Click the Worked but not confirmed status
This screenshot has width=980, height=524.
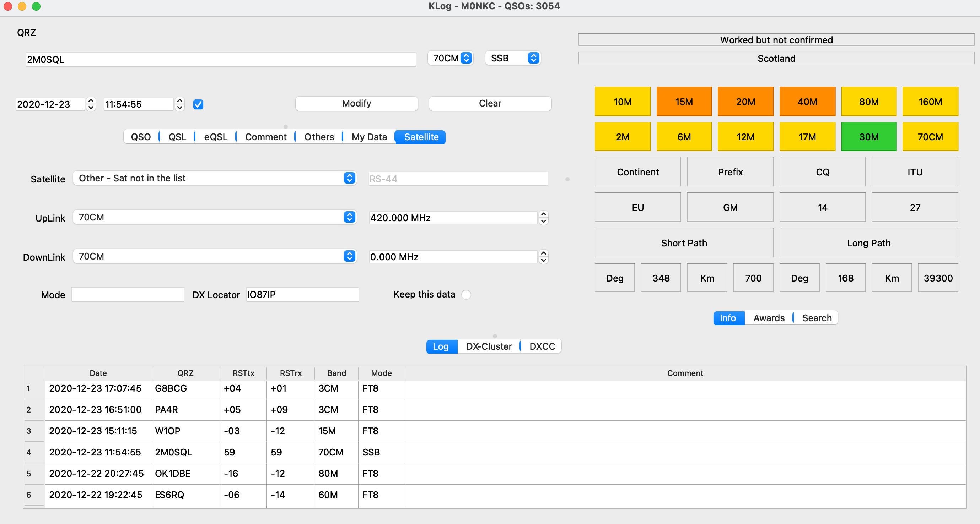[776, 40]
